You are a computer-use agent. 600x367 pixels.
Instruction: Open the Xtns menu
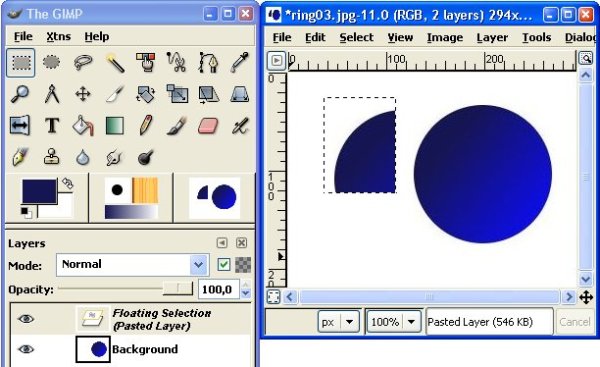tap(59, 36)
